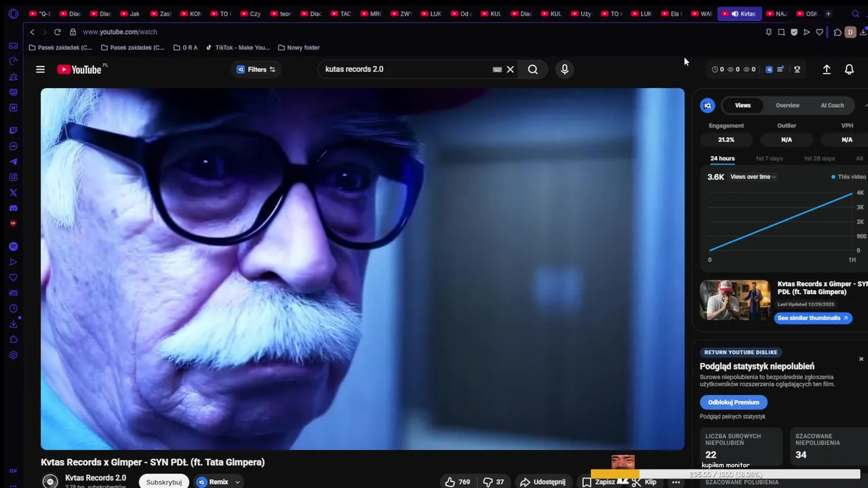
Task: Open Twitch in the browser sidebar
Action: [x=13, y=130]
